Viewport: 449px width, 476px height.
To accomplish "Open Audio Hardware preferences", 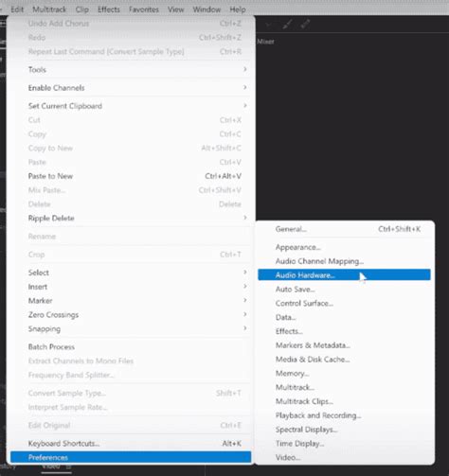I will point(344,274).
